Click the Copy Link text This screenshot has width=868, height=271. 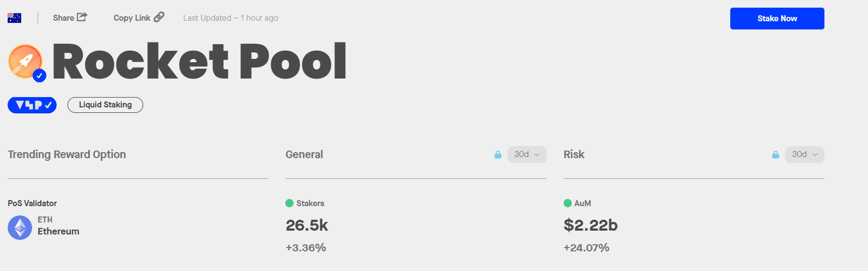(x=132, y=18)
